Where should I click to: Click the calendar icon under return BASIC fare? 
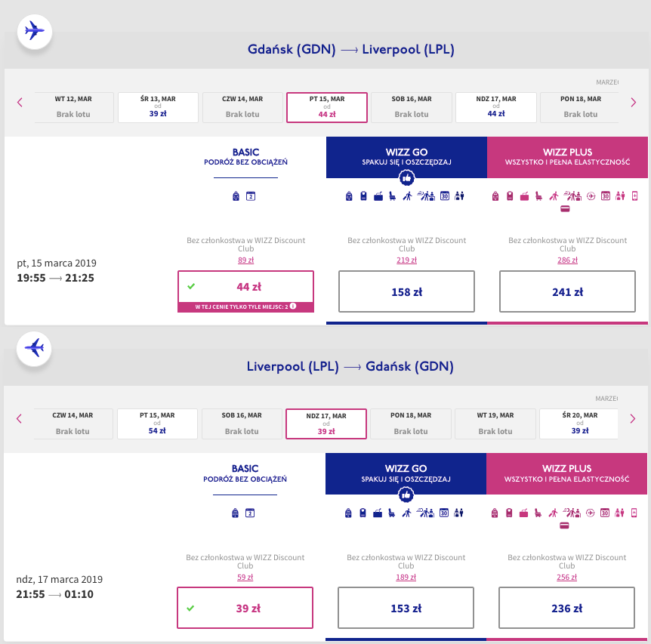coord(250,513)
